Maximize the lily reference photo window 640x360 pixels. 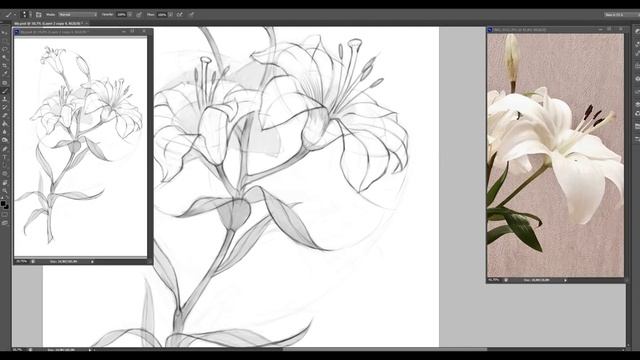(x=609, y=29)
